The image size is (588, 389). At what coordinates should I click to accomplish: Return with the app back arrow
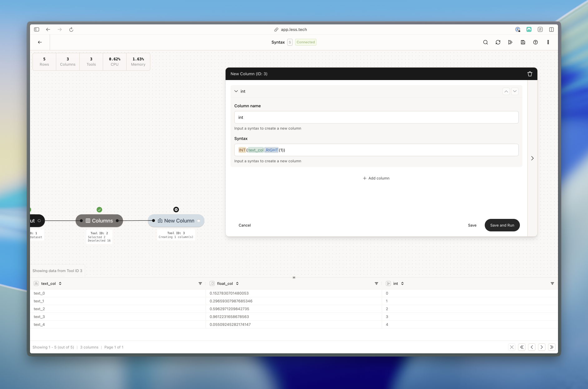tap(40, 42)
